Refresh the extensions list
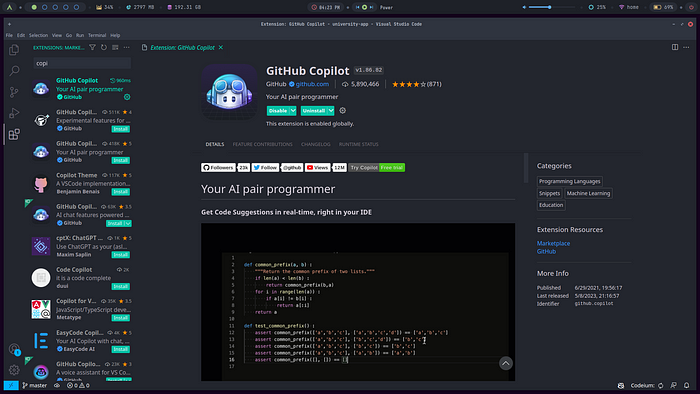The height and width of the screenshot is (394, 700). [104, 47]
